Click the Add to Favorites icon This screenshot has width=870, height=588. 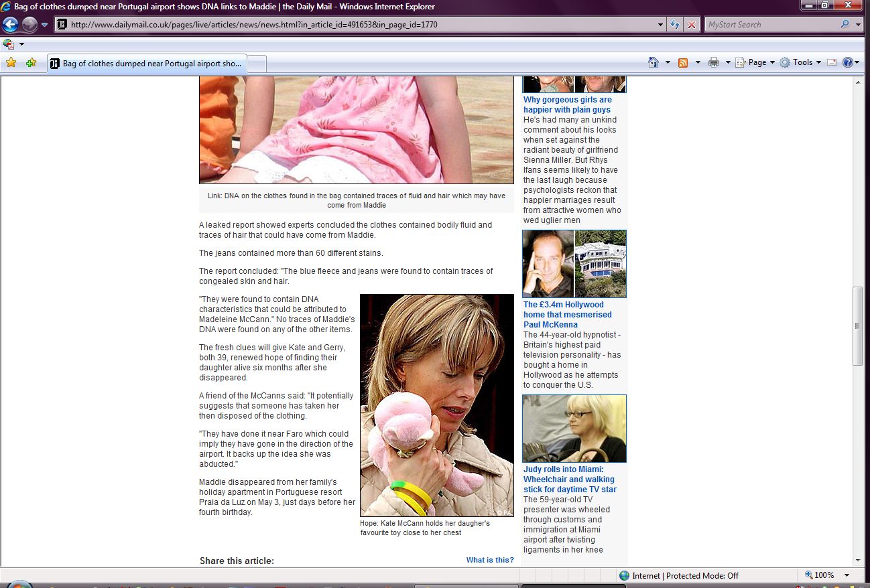click(x=31, y=63)
